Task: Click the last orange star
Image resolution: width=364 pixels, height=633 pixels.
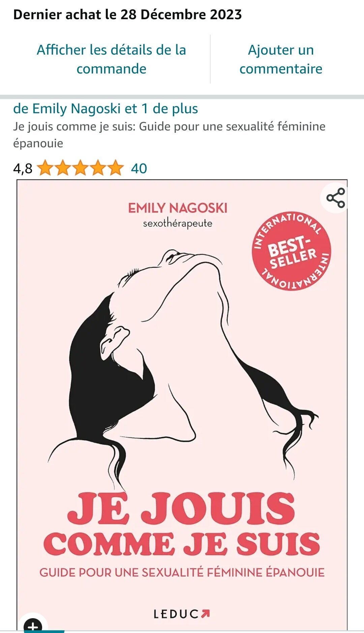Action: (x=116, y=168)
